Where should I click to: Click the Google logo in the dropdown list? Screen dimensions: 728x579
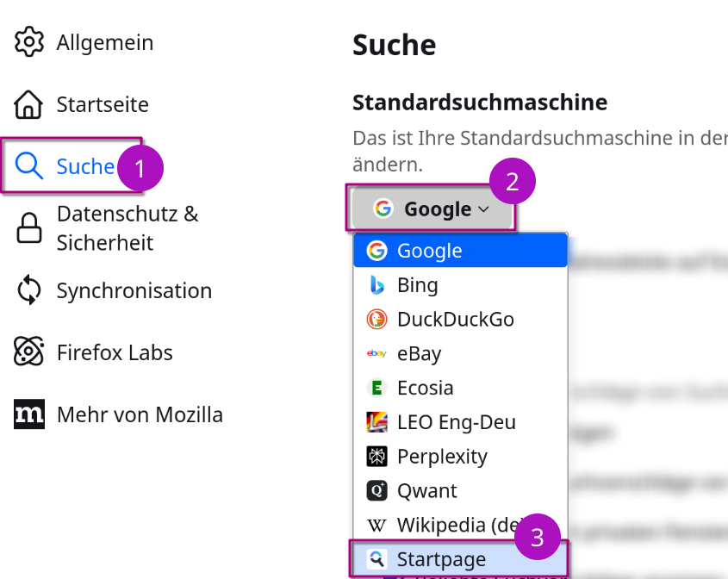376,250
